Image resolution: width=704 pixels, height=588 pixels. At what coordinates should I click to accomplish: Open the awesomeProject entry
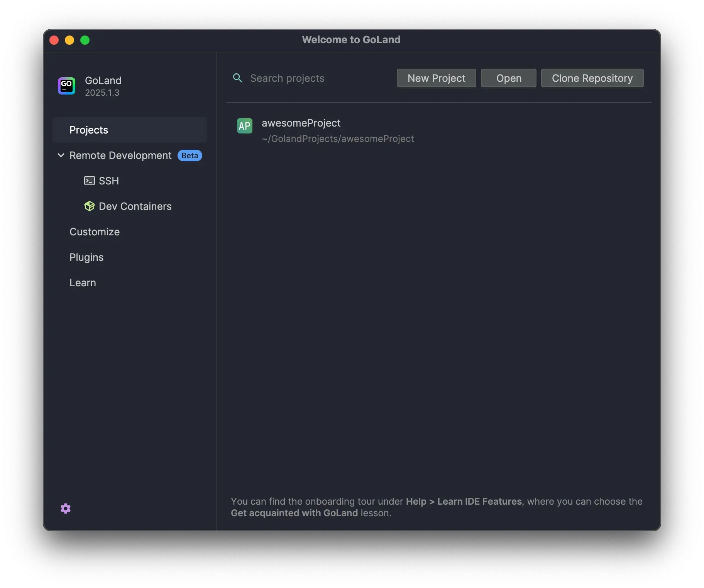[x=301, y=123]
